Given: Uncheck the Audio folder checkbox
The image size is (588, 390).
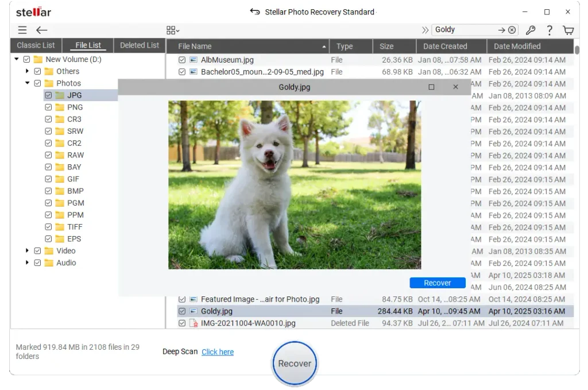Looking at the screenshot, I should coord(37,263).
